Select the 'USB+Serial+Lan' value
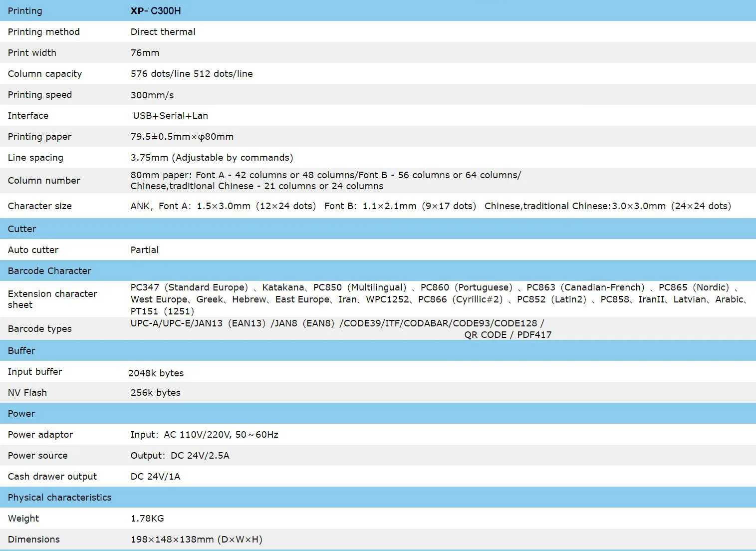756x551 pixels. tap(170, 116)
